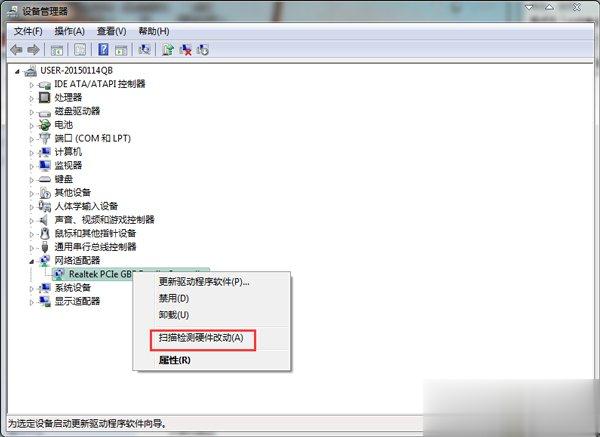Viewport: 600px width, 437px height.
Task: Click the disable device toolbar icon
Action: coord(203,50)
